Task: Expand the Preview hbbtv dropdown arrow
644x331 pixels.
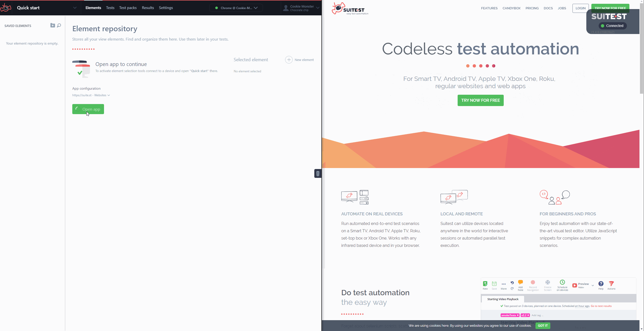Action: 593,285
